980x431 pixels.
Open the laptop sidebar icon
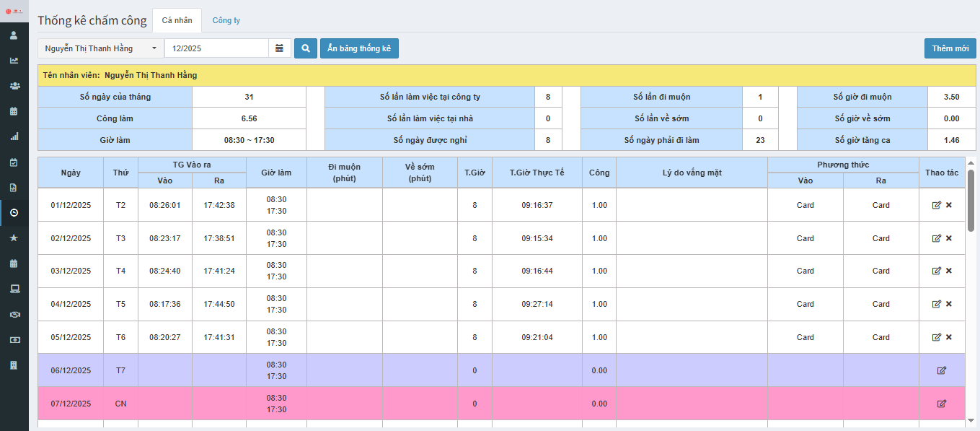coord(14,289)
